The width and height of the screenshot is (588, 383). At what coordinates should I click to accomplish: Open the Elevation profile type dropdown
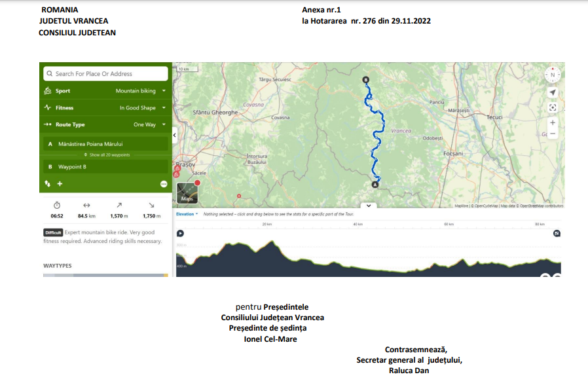click(x=187, y=214)
